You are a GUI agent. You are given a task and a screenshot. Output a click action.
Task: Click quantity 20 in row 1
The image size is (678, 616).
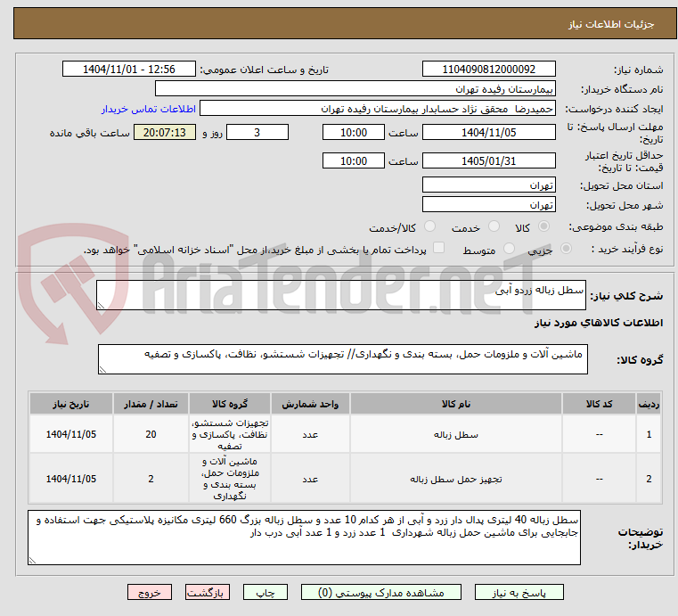tap(151, 434)
